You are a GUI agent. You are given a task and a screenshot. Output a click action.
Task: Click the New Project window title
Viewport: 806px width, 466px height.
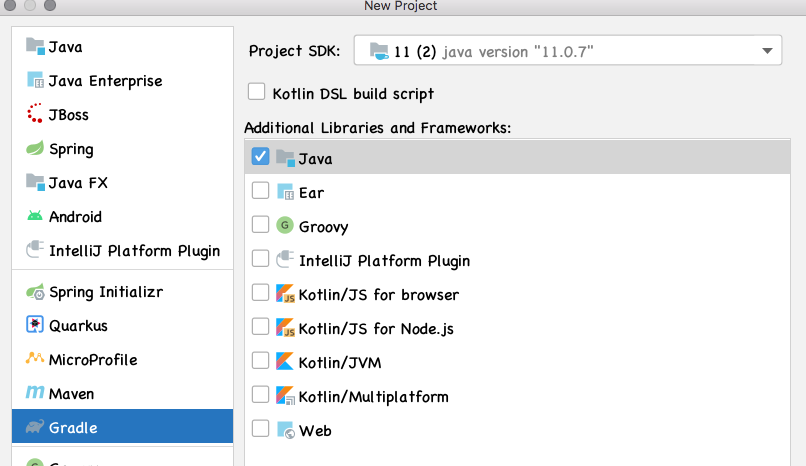tap(400, 6)
